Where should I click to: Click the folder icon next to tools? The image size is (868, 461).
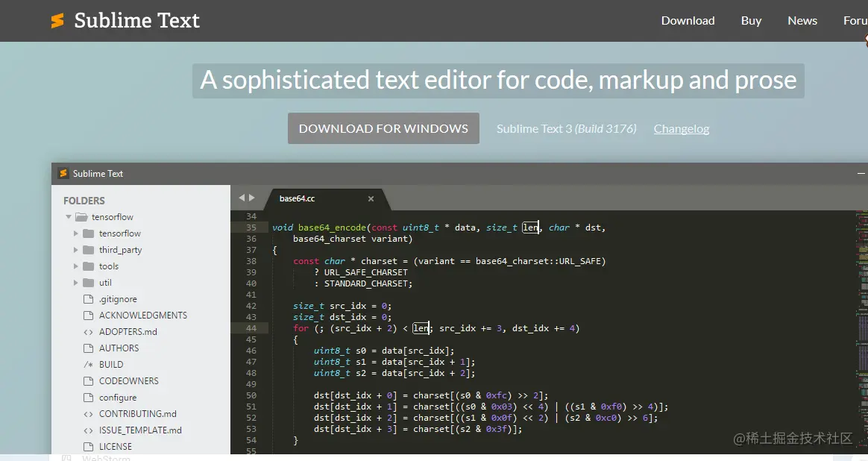point(88,266)
